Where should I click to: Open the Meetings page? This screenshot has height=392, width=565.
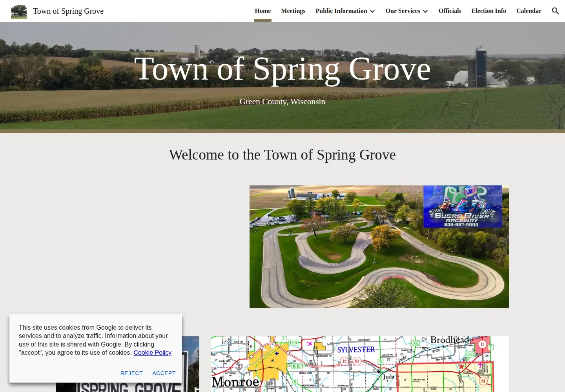(x=293, y=11)
